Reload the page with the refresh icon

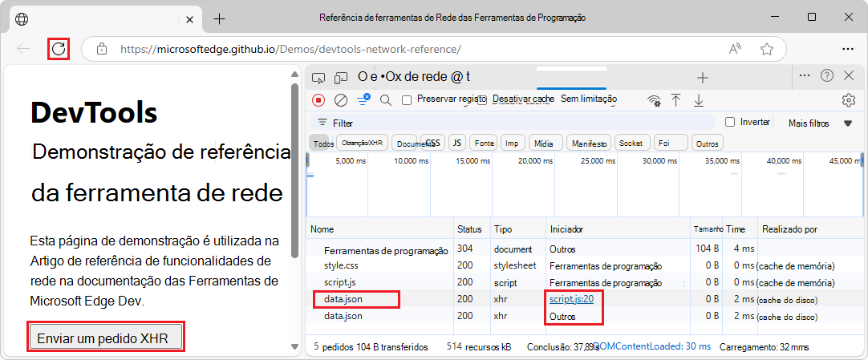pos(58,49)
